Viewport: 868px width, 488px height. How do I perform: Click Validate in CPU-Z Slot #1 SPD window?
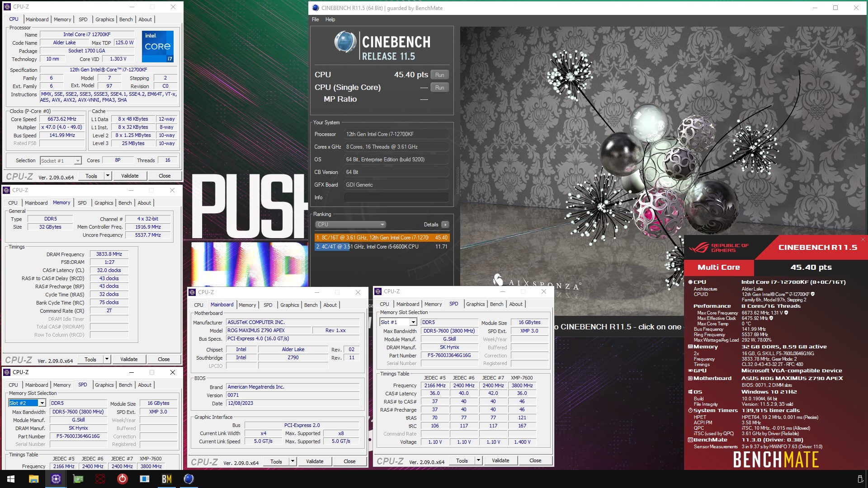tap(500, 460)
